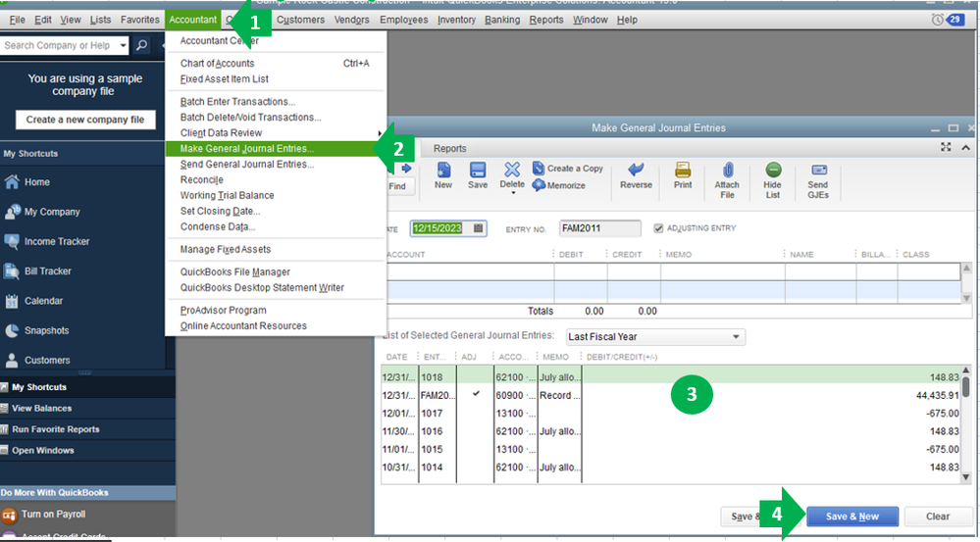The image size is (980, 542).
Task: Click the Entry No. input field
Action: (598, 228)
